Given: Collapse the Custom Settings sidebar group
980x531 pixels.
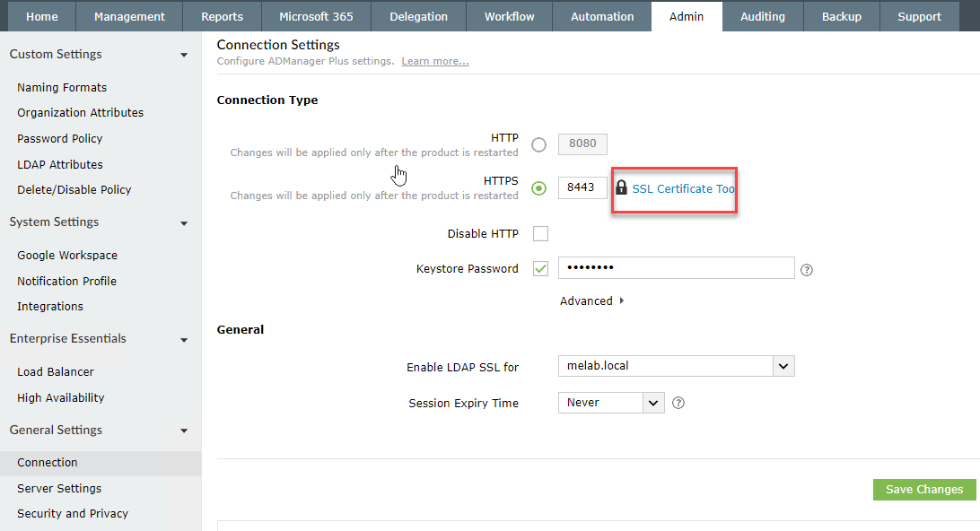Looking at the screenshot, I should coord(184,55).
